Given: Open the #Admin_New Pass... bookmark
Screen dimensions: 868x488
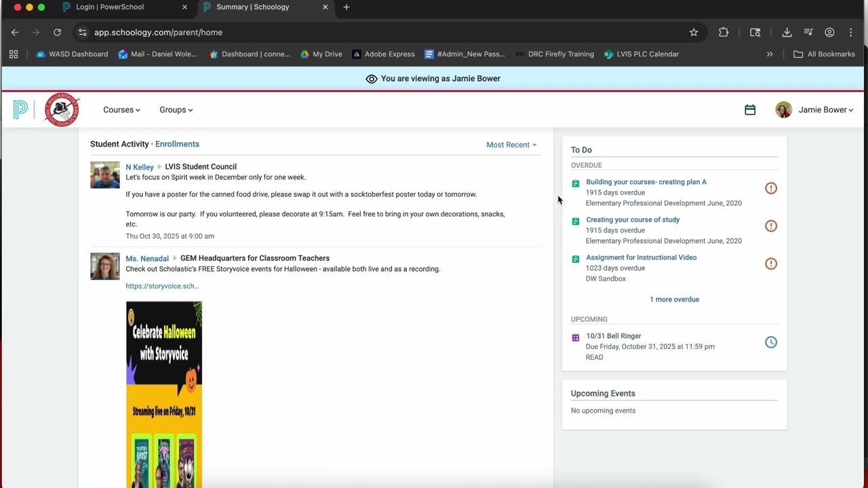Looking at the screenshot, I should [465, 54].
